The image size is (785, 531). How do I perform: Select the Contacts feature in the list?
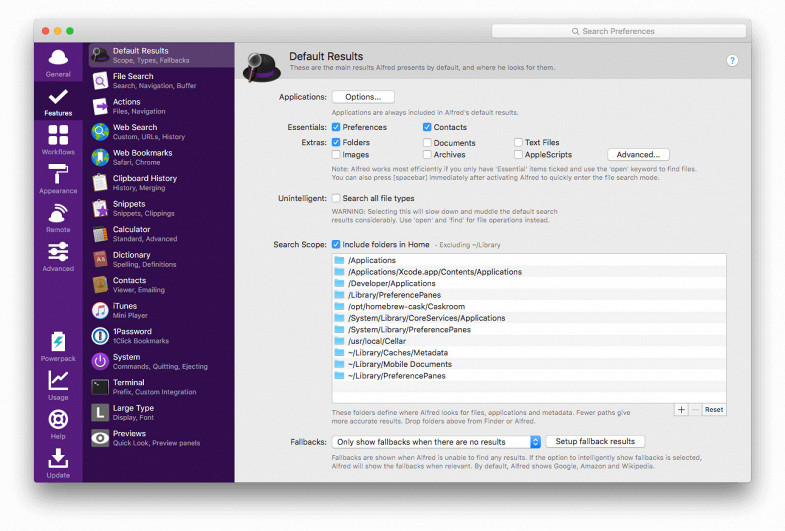click(x=161, y=285)
